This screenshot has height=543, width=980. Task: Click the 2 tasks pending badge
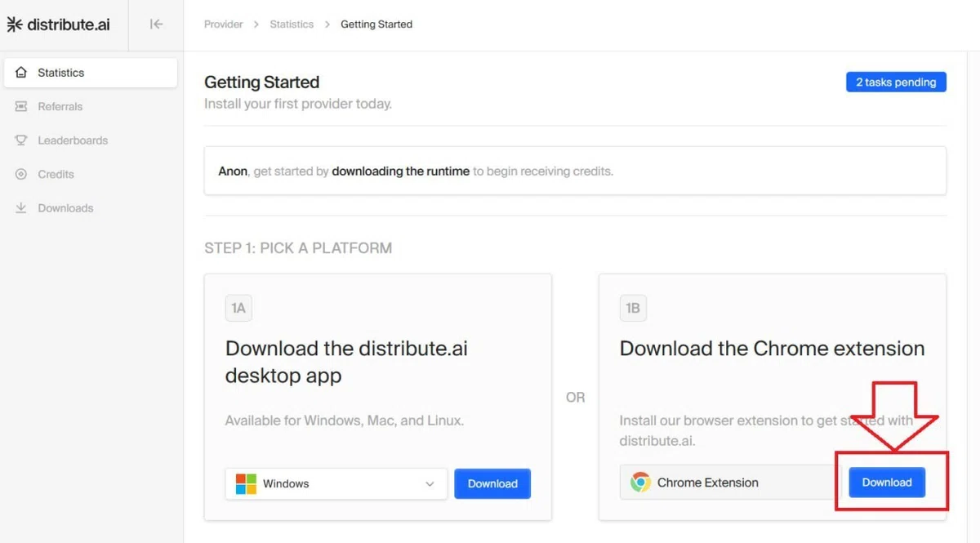coord(896,82)
